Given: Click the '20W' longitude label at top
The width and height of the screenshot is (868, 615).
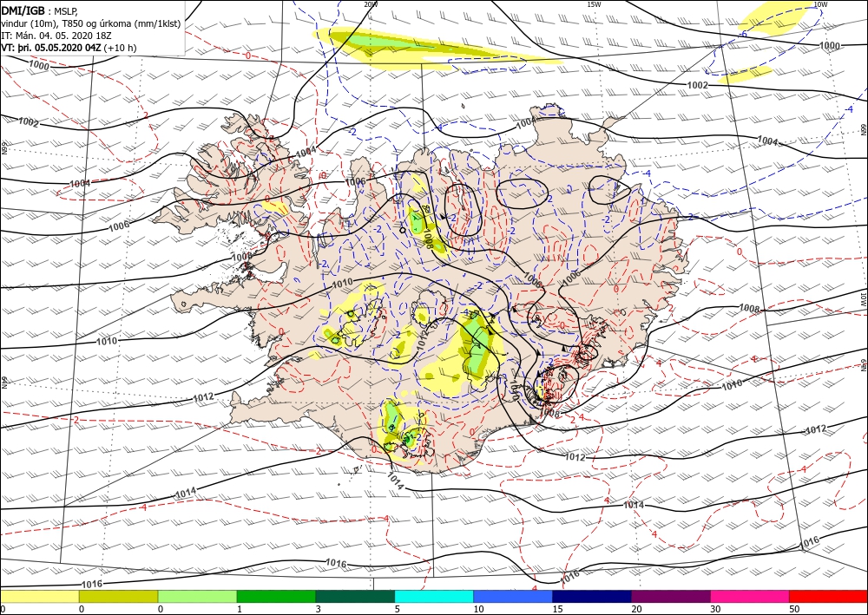Looking at the screenshot, I should pyautogui.click(x=371, y=4).
